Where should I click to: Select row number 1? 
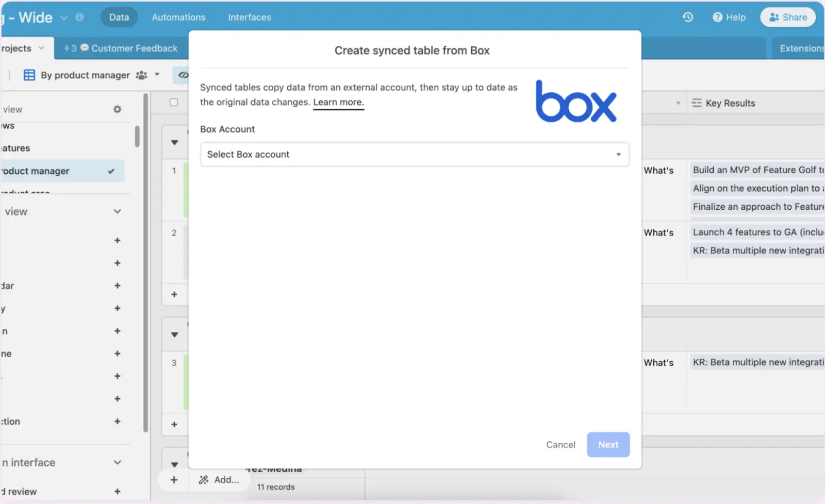[x=174, y=171]
